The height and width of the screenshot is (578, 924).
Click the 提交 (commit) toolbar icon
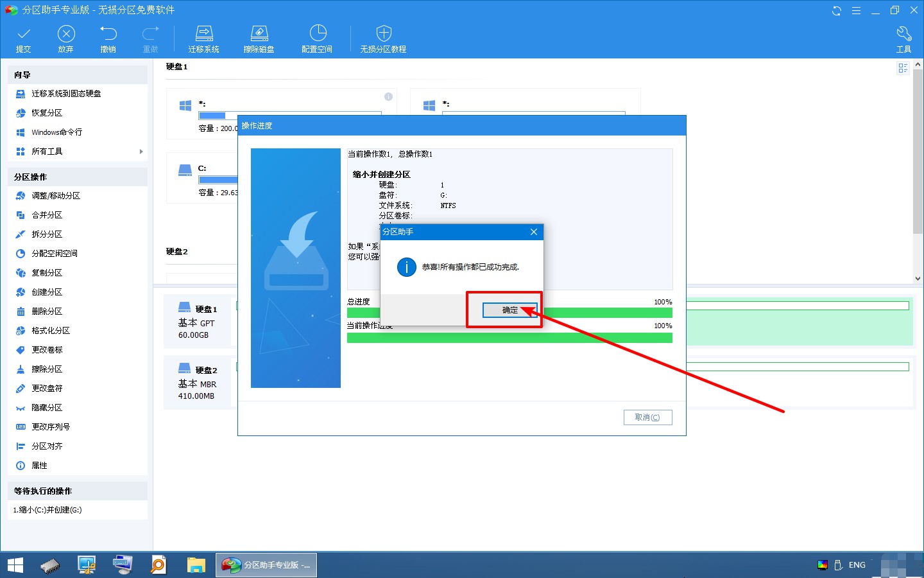pyautogui.click(x=24, y=40)
